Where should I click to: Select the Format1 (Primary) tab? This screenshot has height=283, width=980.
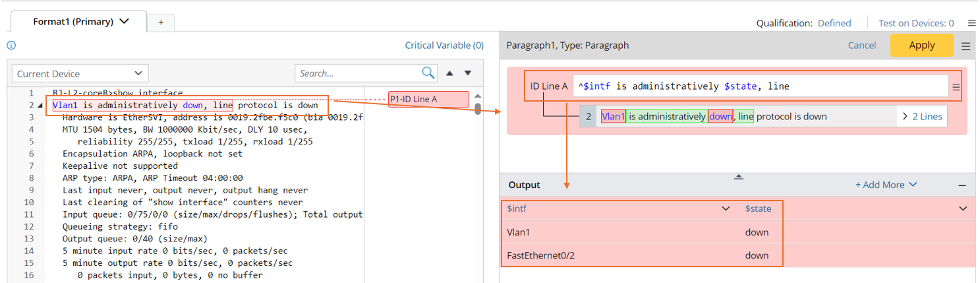(80, 22)
